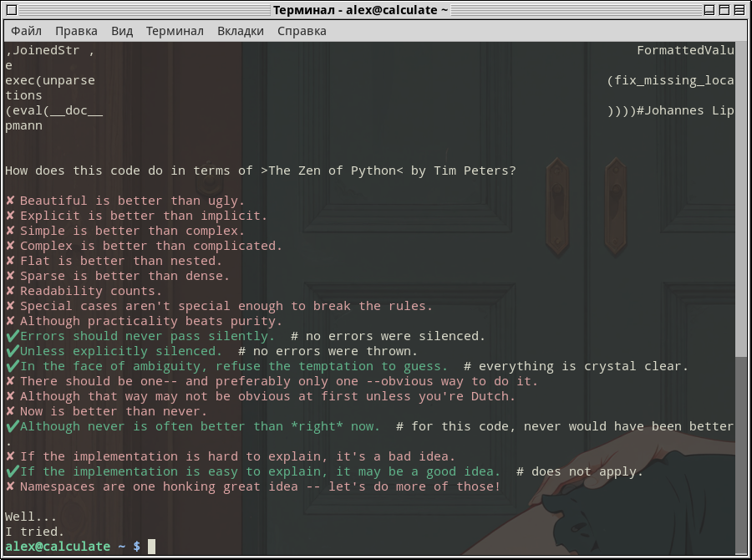
Task: Open the Терминал menu
Action: pyautogui.click(x=175, y=31)
